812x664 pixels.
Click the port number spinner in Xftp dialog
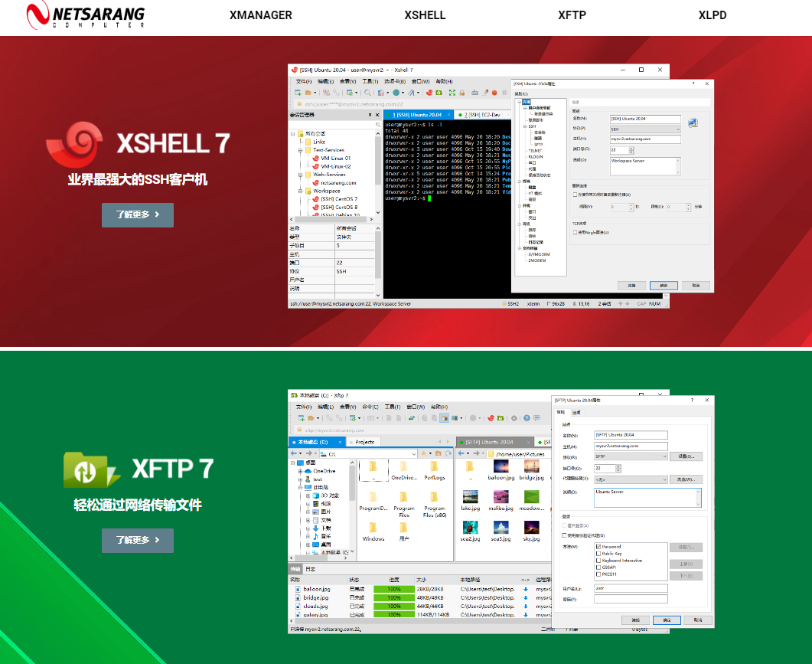(x=618, y=468)
